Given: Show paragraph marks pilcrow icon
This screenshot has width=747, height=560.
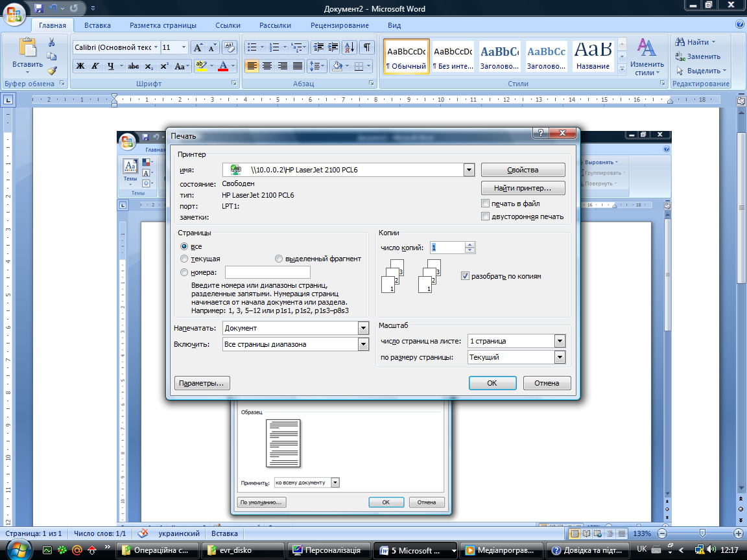Looking at the screenshot, I should pyautogui.click(x=367, y=47).
